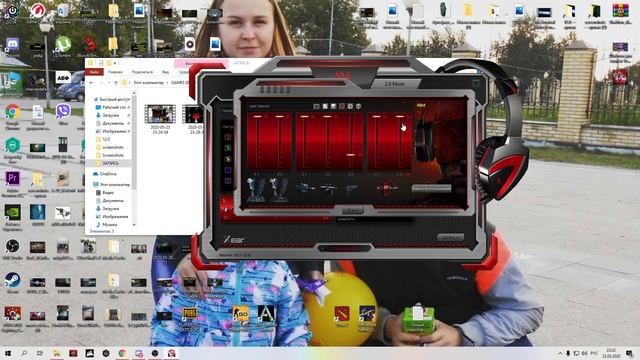Select the first soldier figure preset icon

click(256, 189)
